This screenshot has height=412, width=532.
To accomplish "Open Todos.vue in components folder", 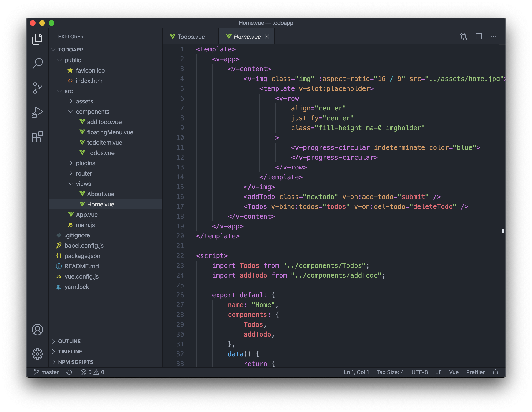I will point(105,153).
